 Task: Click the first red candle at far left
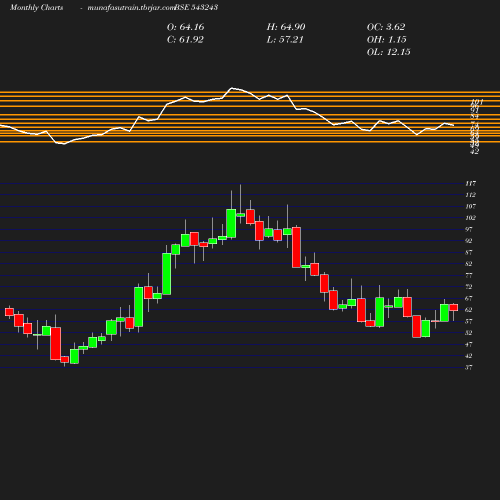[9, 312]
